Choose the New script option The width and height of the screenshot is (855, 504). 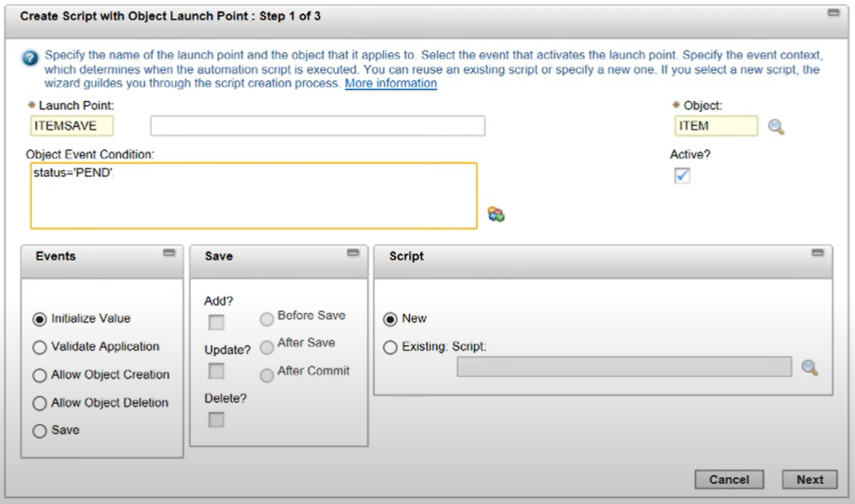pos(390,319)
